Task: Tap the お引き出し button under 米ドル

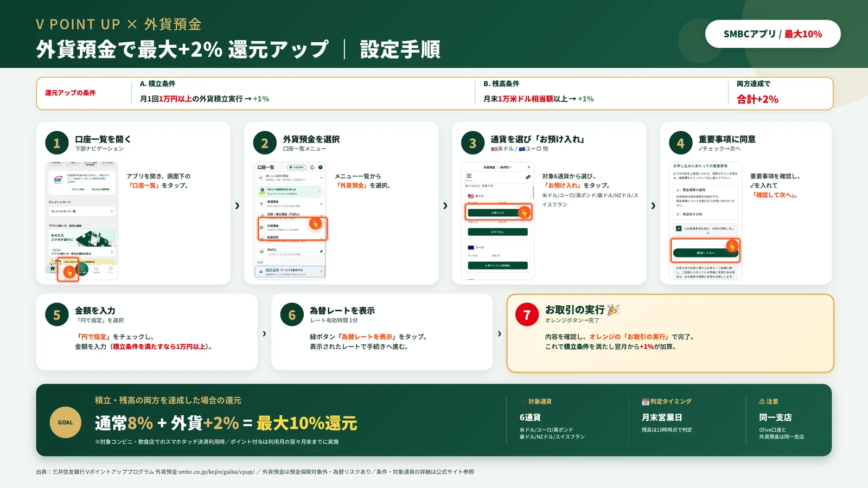Action: click(498, 232)
